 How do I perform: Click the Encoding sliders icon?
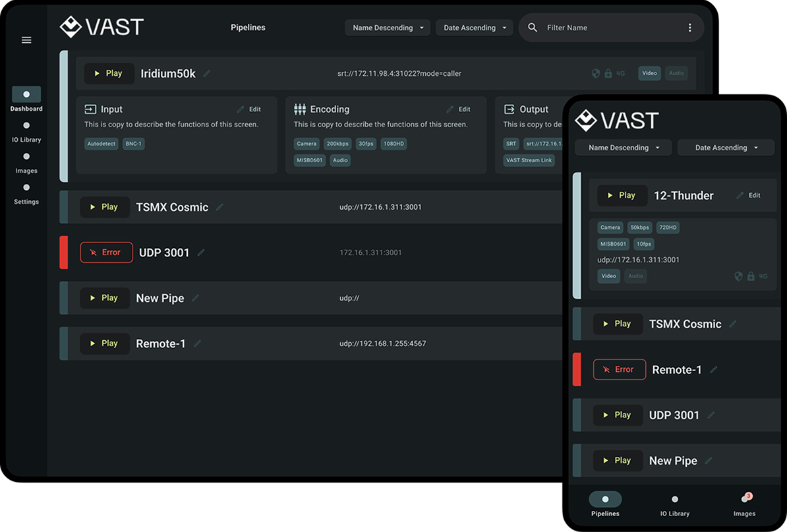(300, 109)
